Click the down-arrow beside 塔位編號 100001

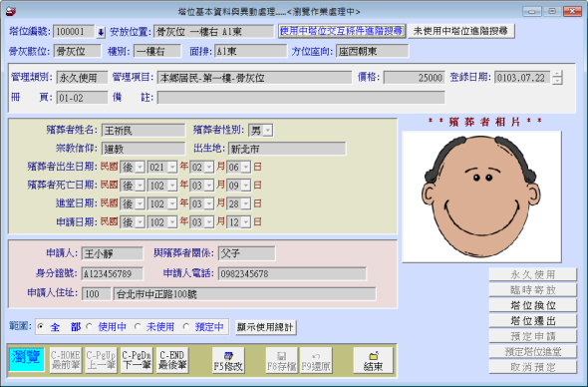click(101, 32)
